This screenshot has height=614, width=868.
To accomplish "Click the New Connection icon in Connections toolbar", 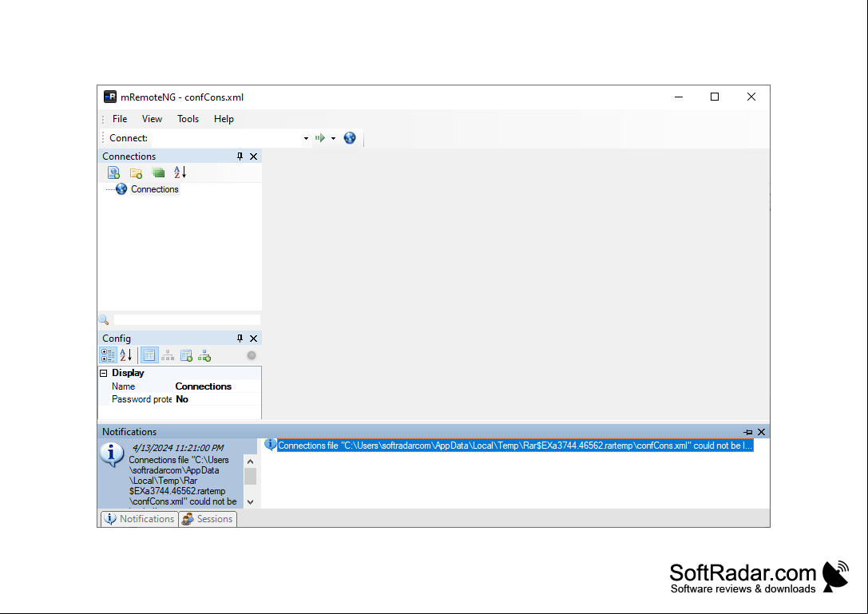I will [x=113, y=172].
